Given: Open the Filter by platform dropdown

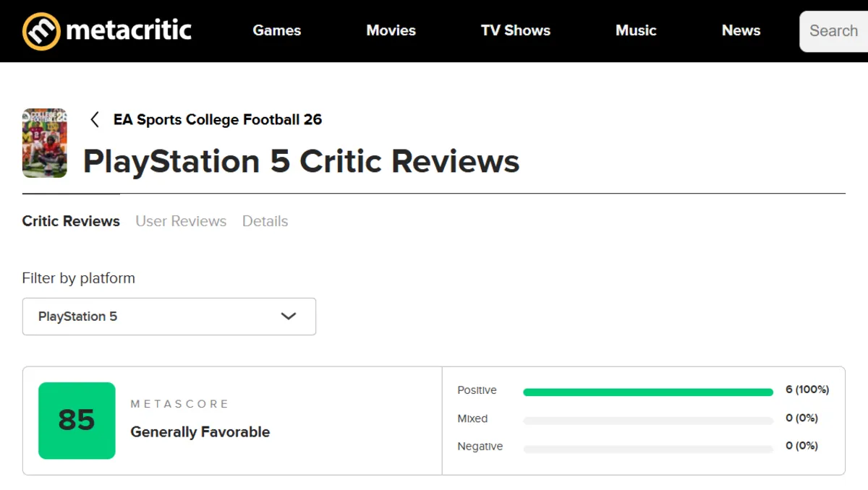Looking at the screenshot, I should 169,317.
